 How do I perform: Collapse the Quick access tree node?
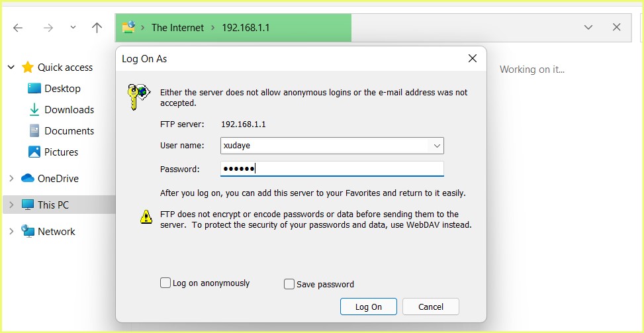point(11,68)
